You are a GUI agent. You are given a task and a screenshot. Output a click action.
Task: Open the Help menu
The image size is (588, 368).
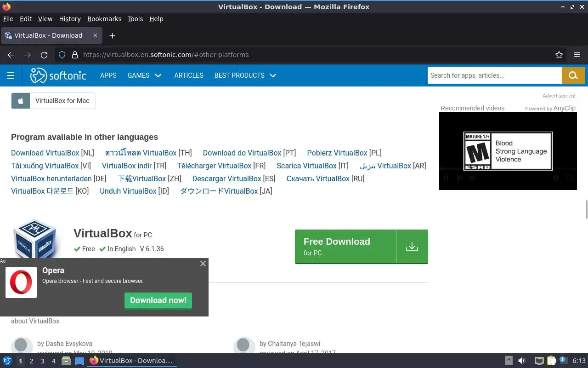pos(156,19)
